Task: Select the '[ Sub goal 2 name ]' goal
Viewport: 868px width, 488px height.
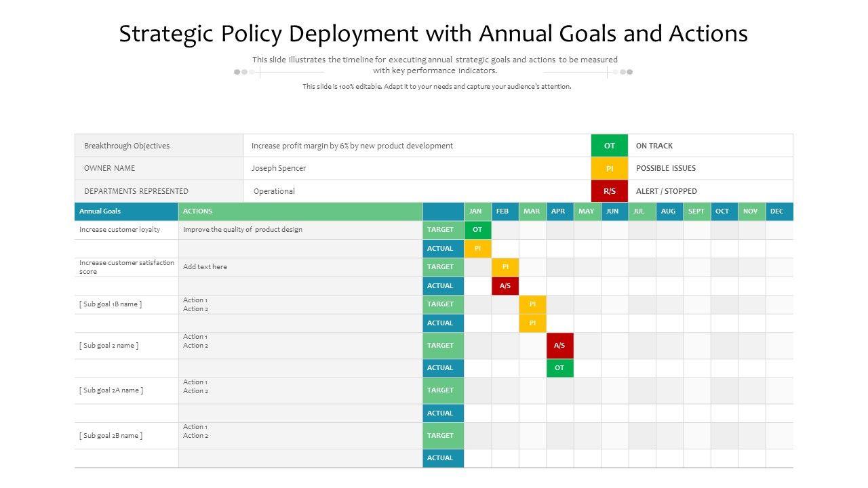Action: [108, 346]
